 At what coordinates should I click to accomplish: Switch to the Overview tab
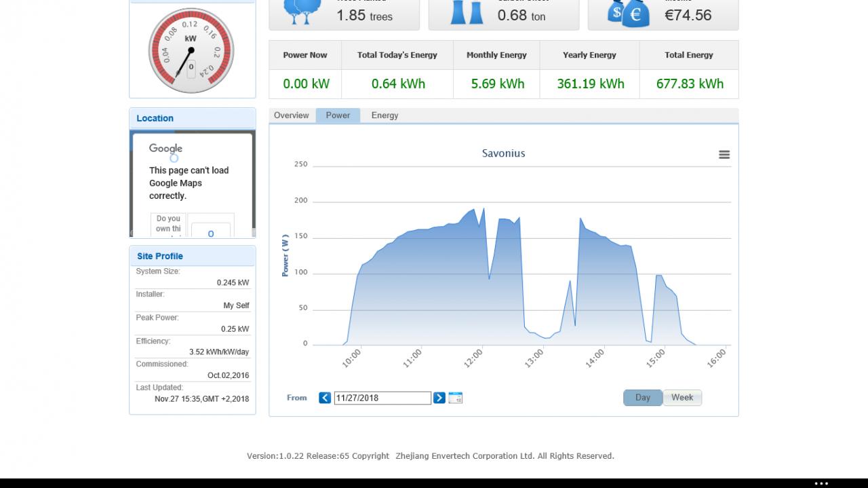coord(292,115)
